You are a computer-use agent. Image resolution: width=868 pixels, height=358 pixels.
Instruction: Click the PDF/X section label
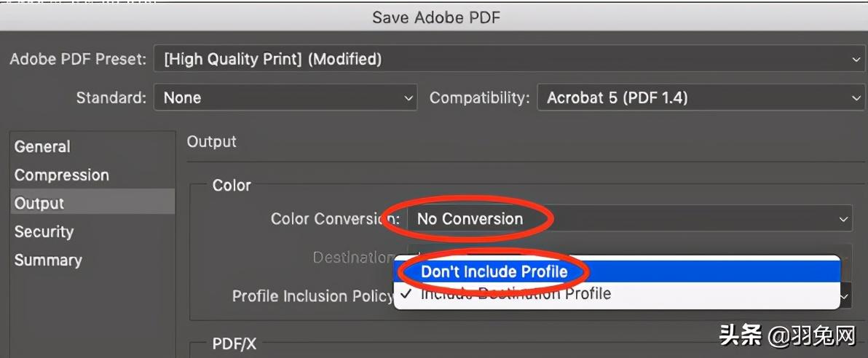click(x=234, y=342)
